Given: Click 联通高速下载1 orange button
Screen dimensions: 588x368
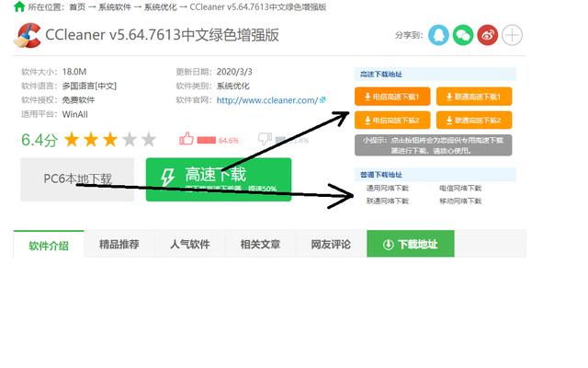Looking at the screenshot, I should [x=474, y=97].
